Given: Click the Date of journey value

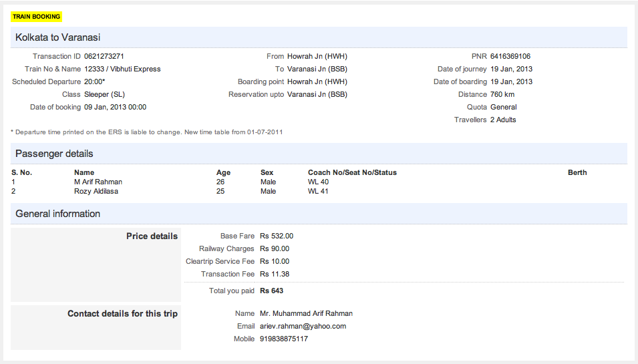Looking at the screenshot, I should pyautogui.click(x=511, y=69).
